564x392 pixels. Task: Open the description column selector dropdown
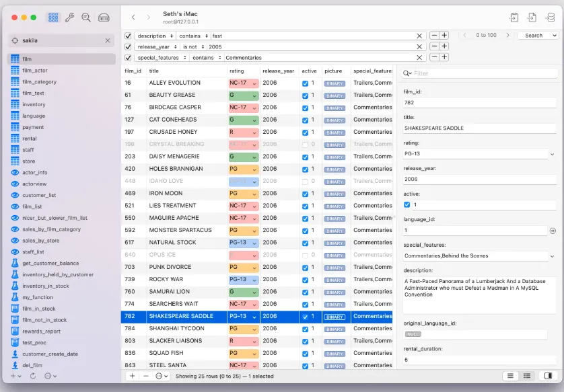(x=155, y=36)
